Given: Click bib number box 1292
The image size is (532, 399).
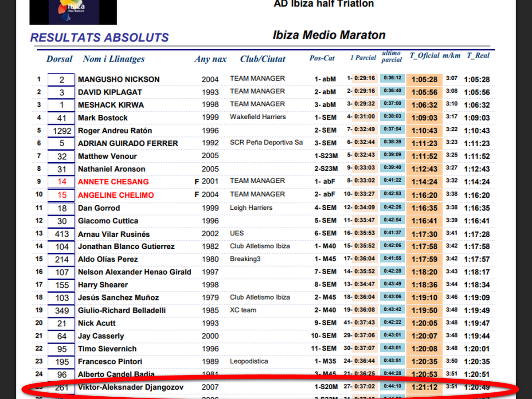Looking at the screenshot, I should [62, 131].
